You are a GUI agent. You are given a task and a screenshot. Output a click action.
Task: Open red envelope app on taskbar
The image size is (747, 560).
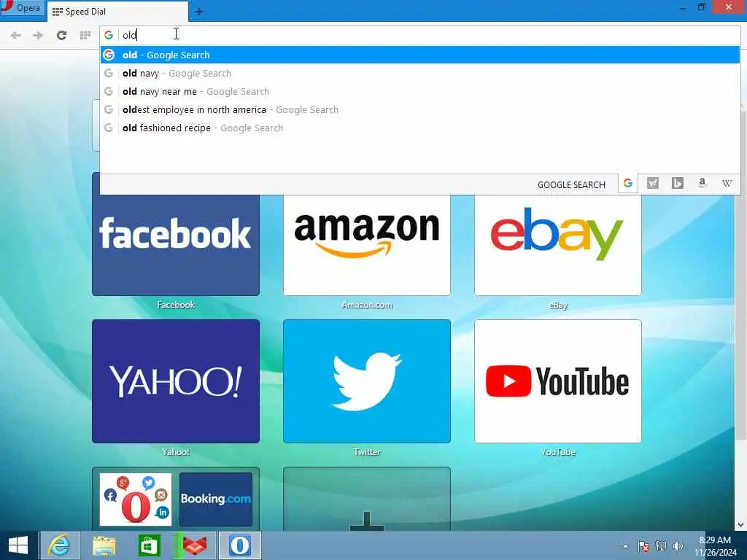pyautogui.click(x=195, y=545)
